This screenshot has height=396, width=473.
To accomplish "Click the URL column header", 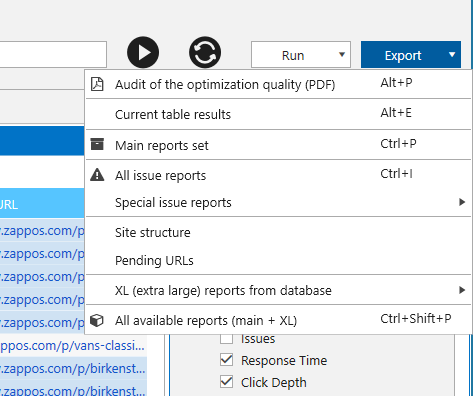I will 42,204.
